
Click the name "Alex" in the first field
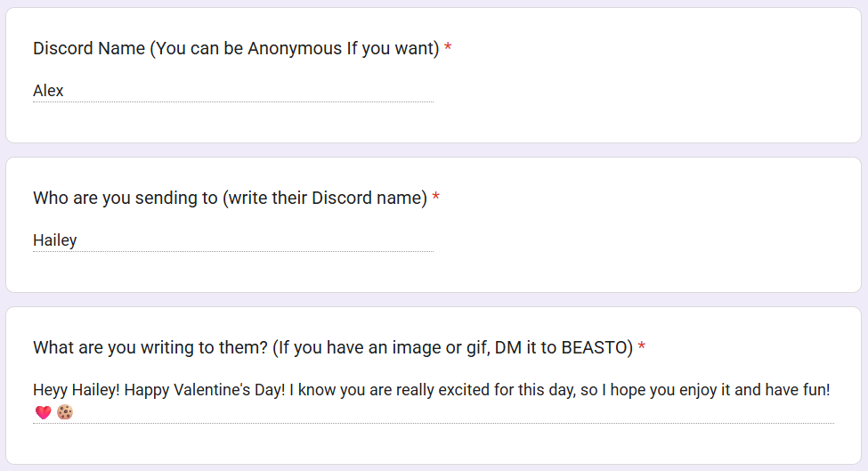tap(48, 91)
